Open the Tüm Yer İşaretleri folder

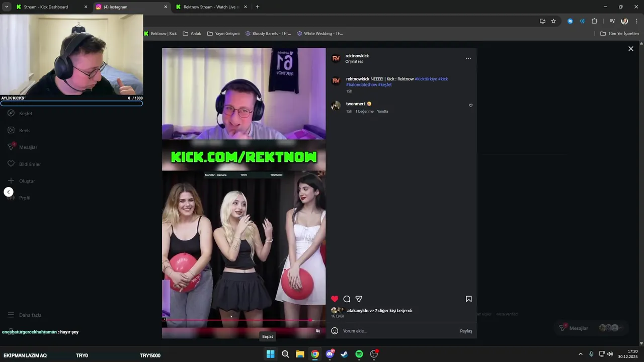pyautogui.click(x=620, y=34)
